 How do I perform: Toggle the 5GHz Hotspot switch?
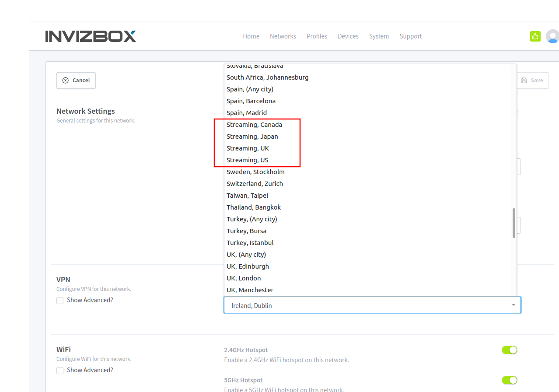click(509, 380)
